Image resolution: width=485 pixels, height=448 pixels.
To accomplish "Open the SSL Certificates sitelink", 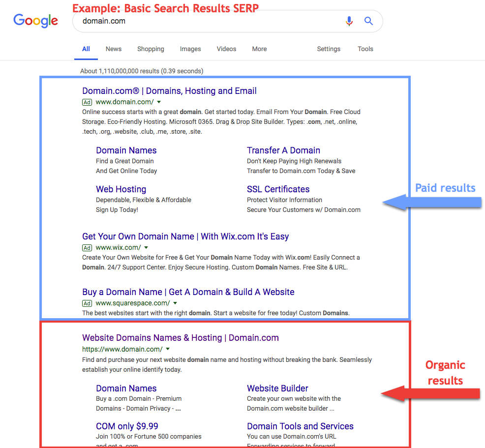I will point(278,189).
